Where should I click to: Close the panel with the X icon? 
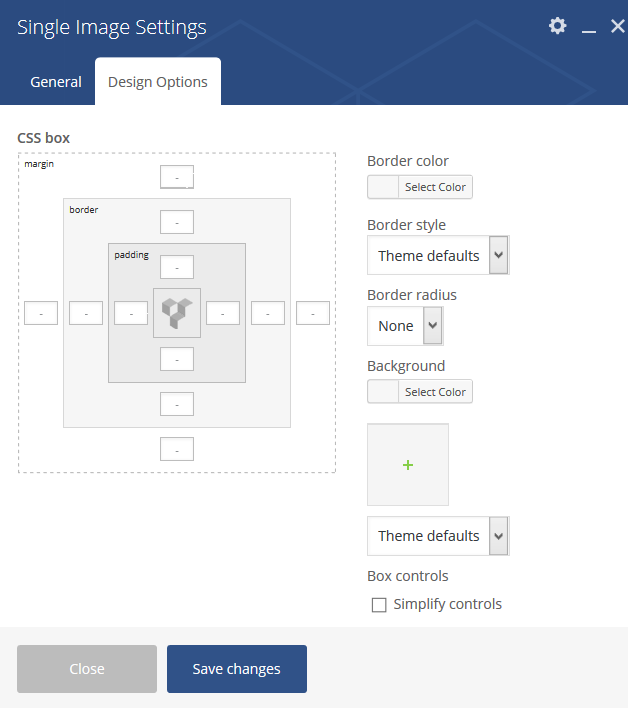617,26
